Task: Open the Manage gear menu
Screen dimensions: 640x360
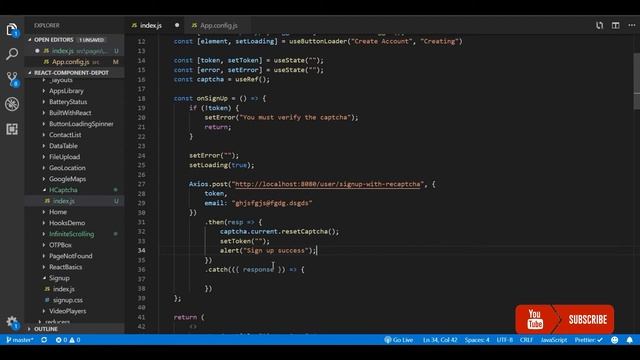Action: pos(12,322)
